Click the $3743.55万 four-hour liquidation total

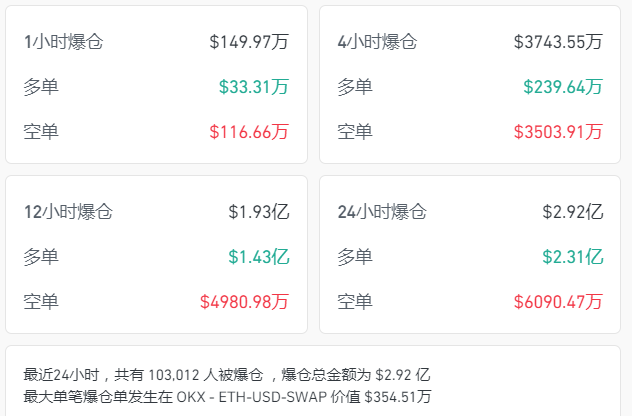click(x=558, y=42)
